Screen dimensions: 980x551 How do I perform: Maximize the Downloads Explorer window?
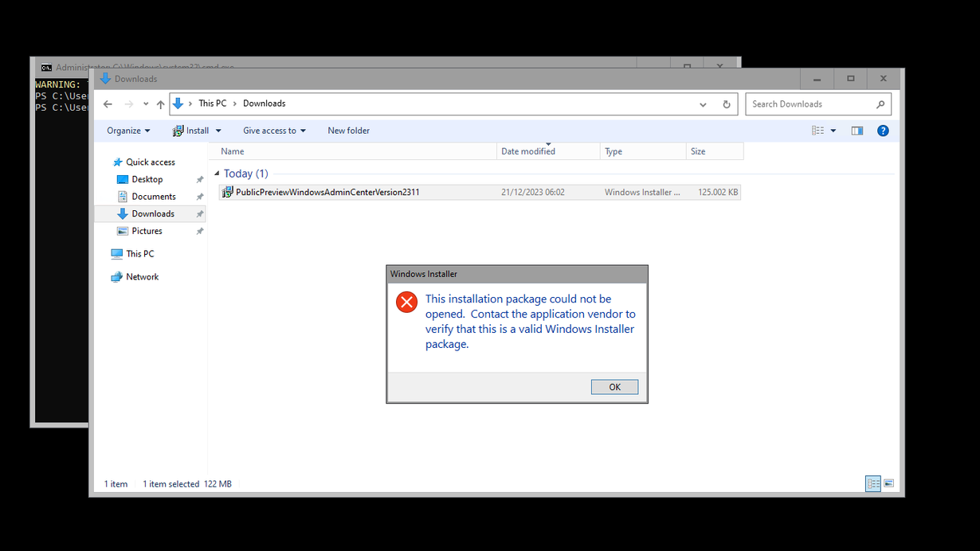point(850,79)
